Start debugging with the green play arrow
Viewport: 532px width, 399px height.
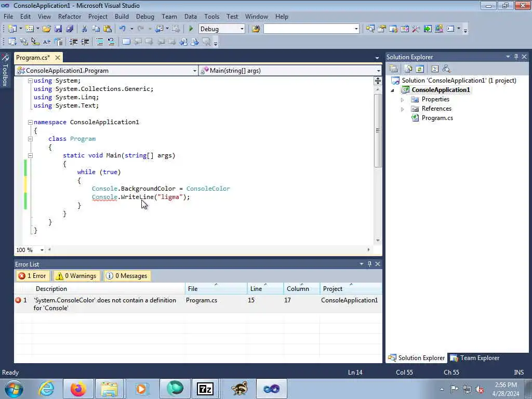191,29
